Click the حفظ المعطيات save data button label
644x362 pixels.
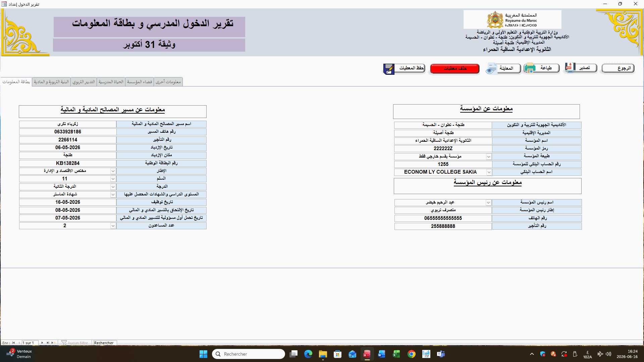pos(411,68)
